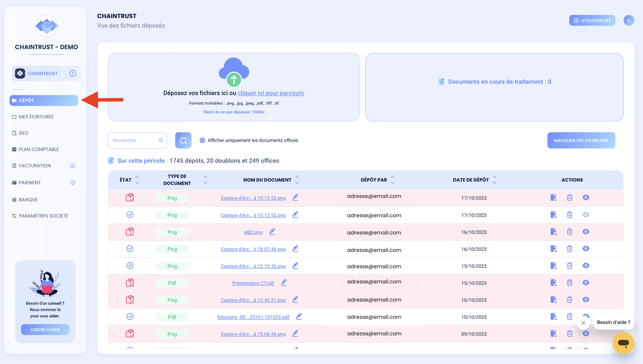Open the user avatar C menu
This screenshot has height=364, width=643.
629,21
